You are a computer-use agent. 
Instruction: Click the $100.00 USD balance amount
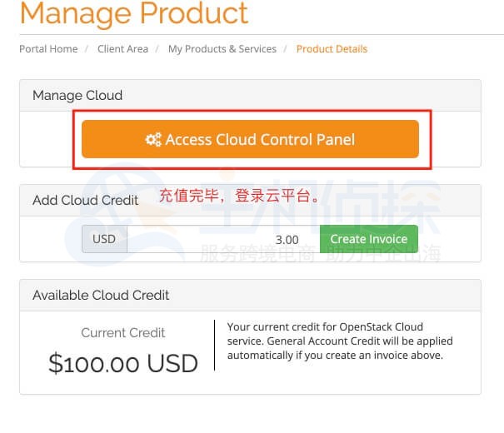(x=123, y=363)
